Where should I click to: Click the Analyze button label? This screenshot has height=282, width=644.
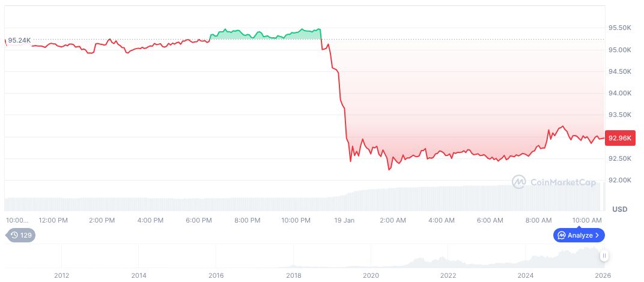580,235
